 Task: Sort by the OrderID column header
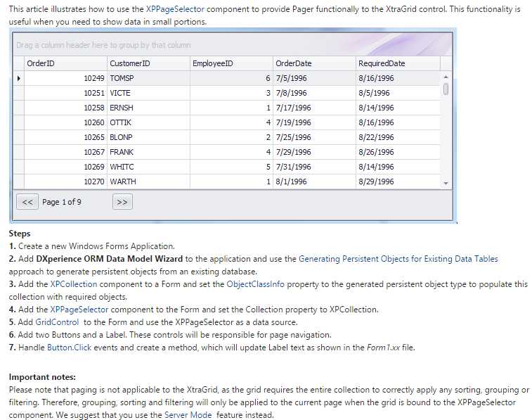65,63
